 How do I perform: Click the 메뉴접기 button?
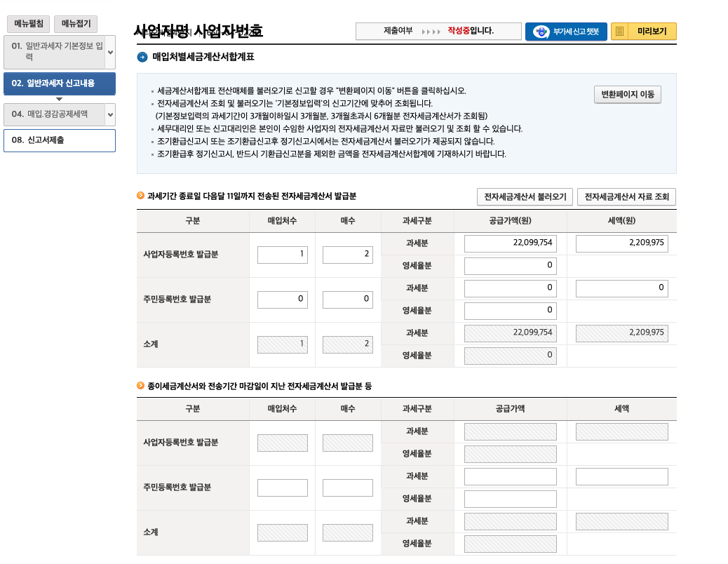click(x=76, y=24)
